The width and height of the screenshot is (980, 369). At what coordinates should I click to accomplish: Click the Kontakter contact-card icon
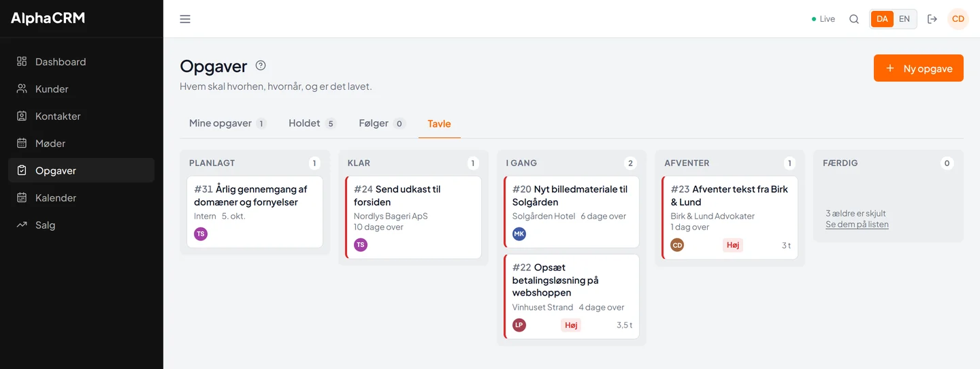(22, 116)
